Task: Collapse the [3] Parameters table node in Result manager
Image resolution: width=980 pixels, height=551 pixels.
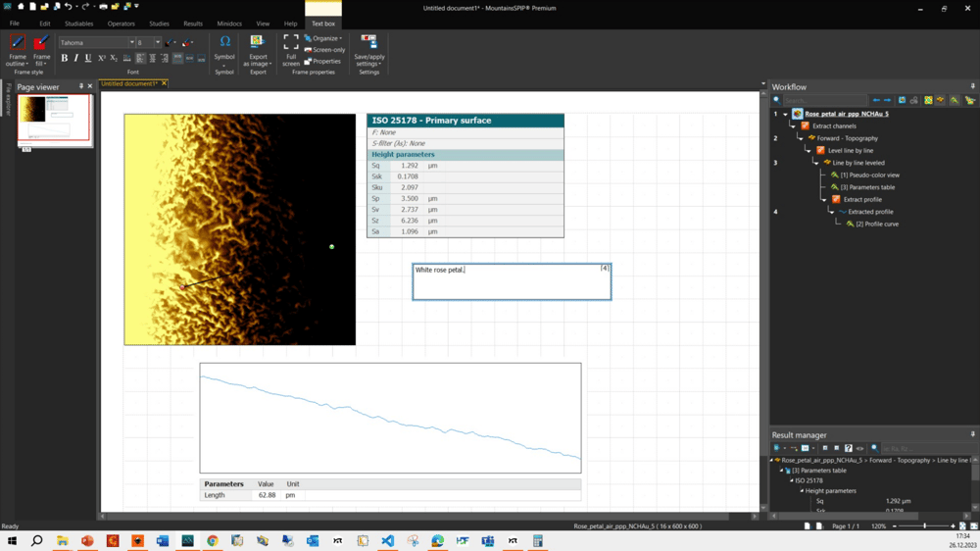Action: [x=781, y=471]
